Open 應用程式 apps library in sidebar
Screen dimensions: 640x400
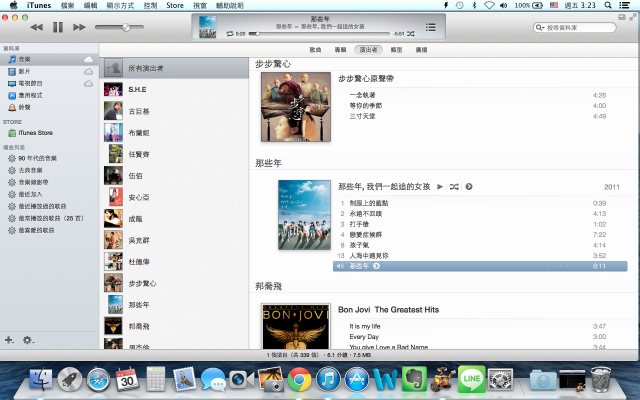pos(49,95)
